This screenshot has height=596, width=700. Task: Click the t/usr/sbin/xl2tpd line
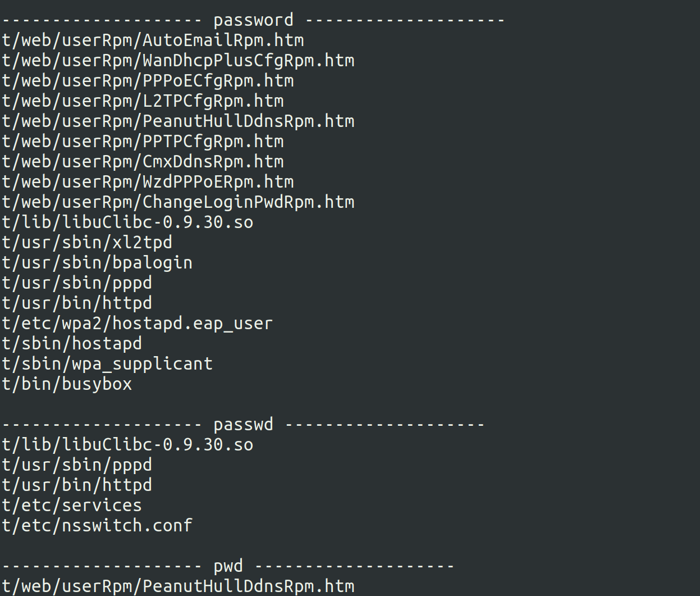pos(87,243)
